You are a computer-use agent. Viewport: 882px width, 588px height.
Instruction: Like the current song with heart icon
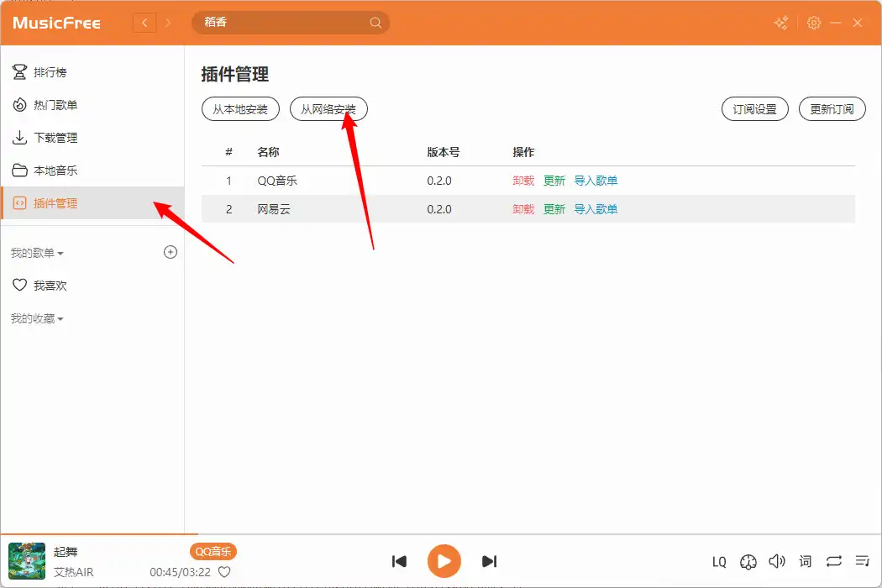pos(224,572)
